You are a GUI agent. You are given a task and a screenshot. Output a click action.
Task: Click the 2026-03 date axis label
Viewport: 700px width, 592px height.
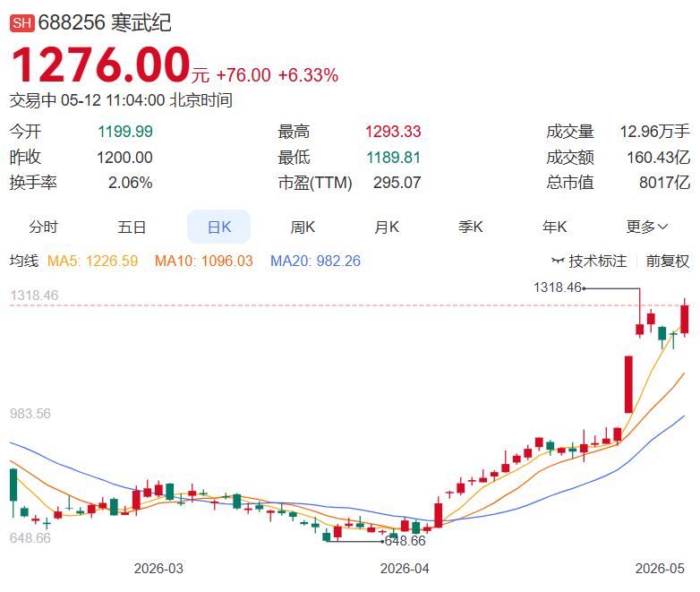pyautogui.click(x=158, y=569)
